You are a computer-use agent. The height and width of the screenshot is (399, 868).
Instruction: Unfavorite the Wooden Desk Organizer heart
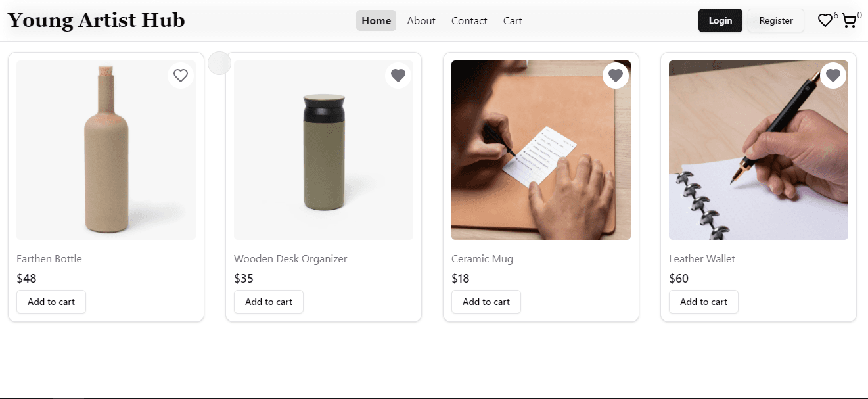[398, 76]
